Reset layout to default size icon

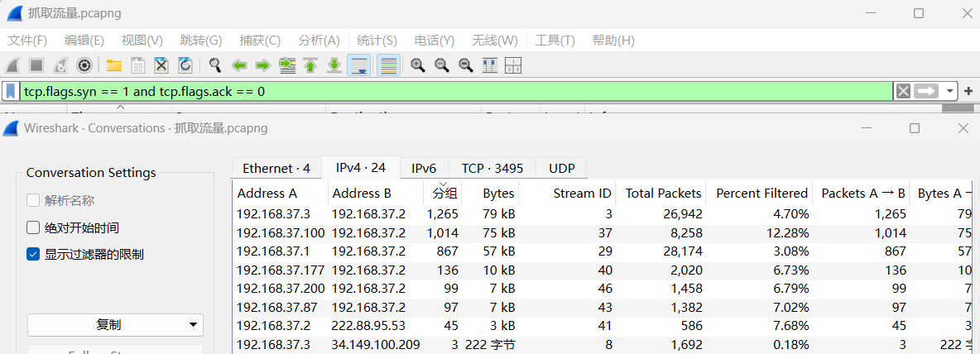[x=489, y=65]
